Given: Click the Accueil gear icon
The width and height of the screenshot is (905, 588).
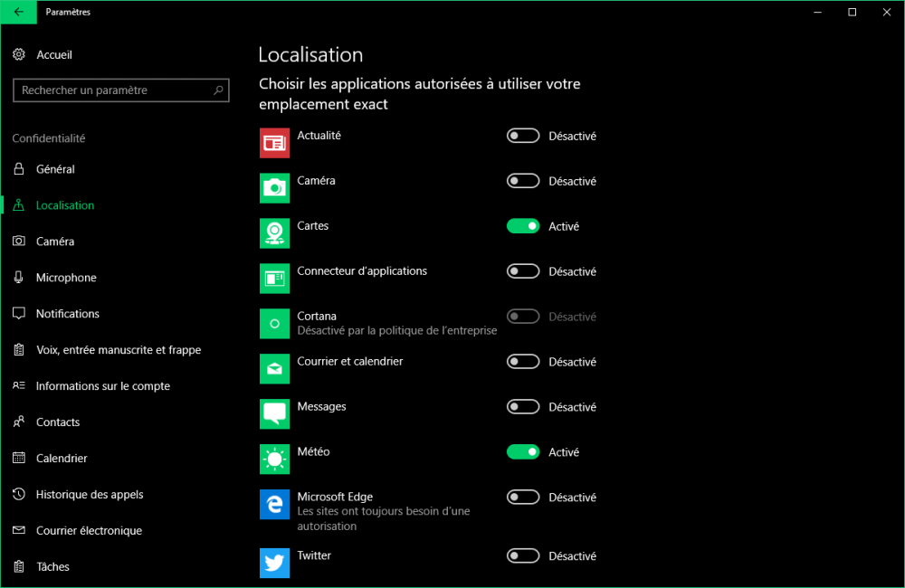Looking at the screenshot, I should click(19, 55).
